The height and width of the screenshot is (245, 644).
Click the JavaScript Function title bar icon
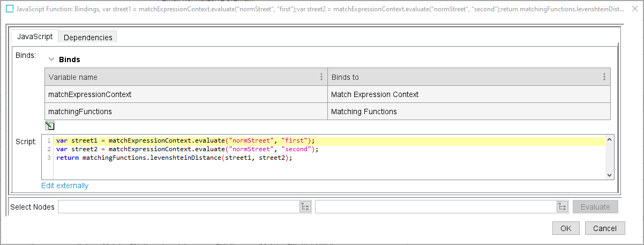click(10, 9)
